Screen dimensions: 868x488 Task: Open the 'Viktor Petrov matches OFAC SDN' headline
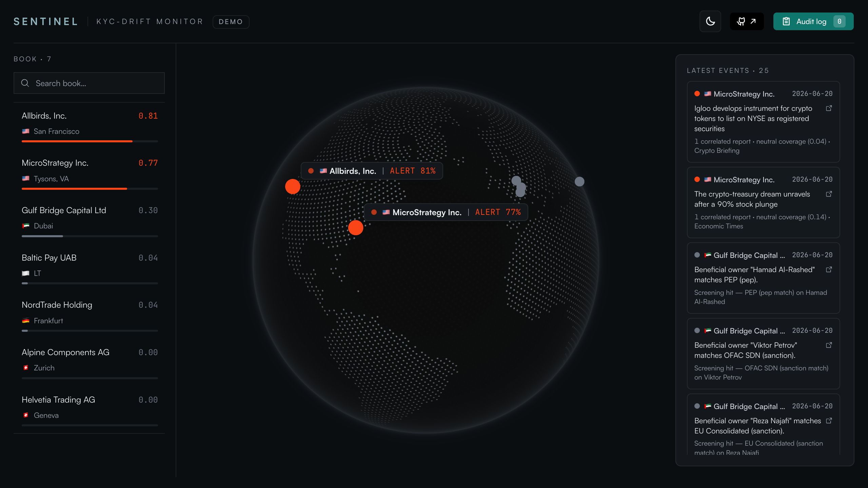(746, 350)
